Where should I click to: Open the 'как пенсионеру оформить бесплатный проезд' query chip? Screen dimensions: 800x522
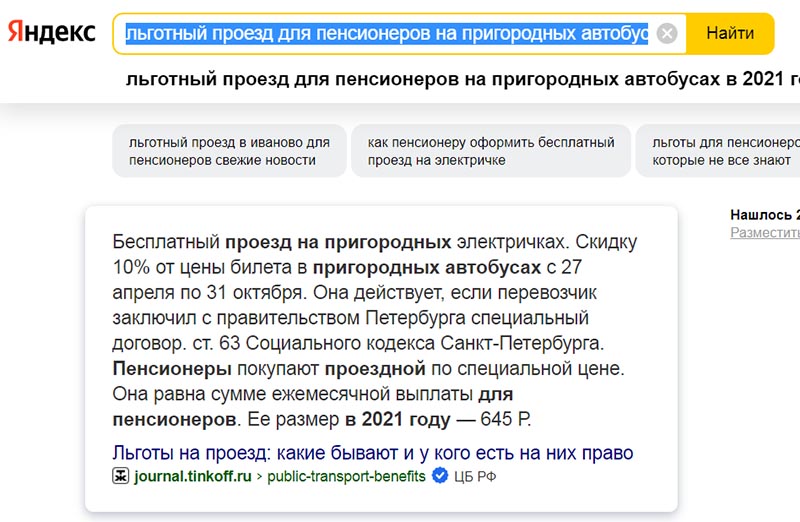click(491, 151)
